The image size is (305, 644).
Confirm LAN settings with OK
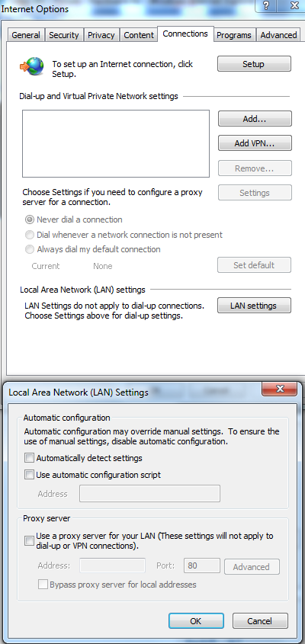point(196,621)
